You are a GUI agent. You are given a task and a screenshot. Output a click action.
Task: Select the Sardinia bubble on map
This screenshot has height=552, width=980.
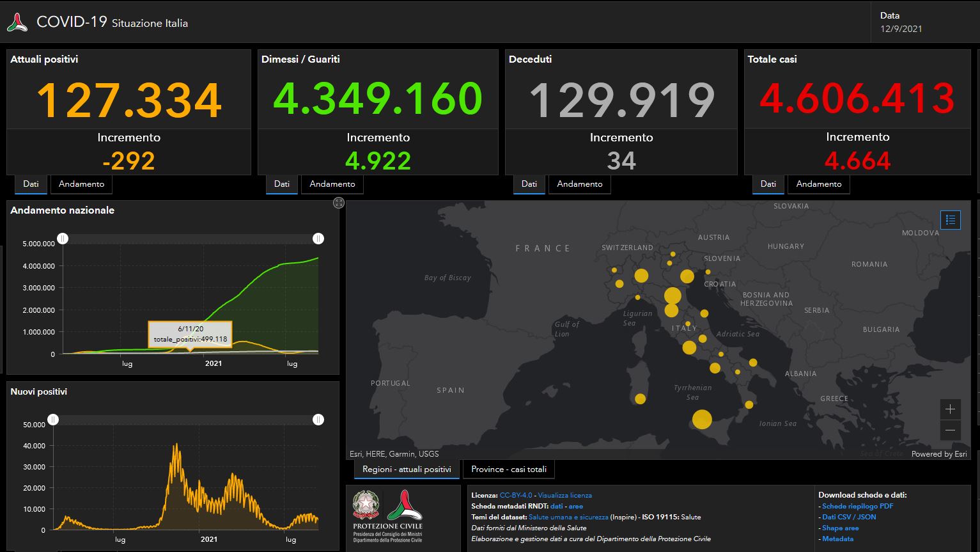click(640, 399)
